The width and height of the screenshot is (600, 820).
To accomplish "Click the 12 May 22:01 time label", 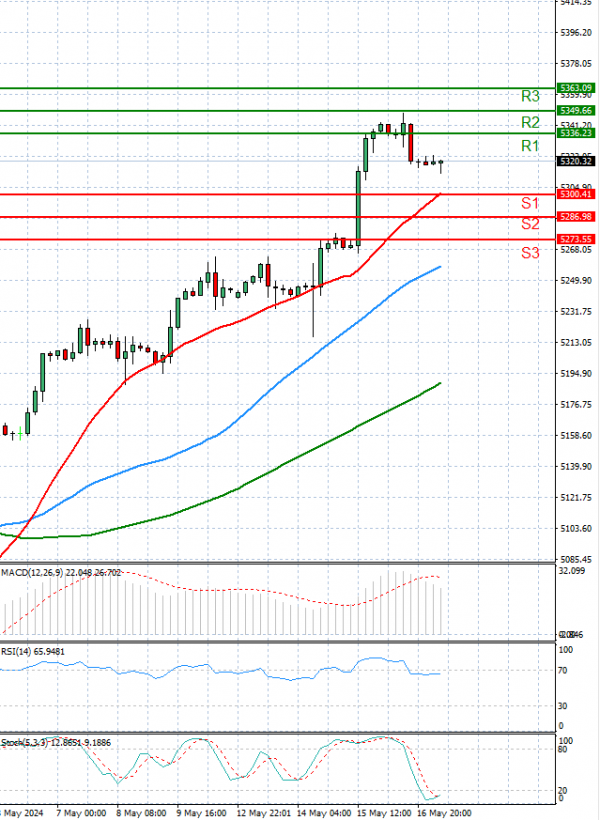I will coord(264,813).
